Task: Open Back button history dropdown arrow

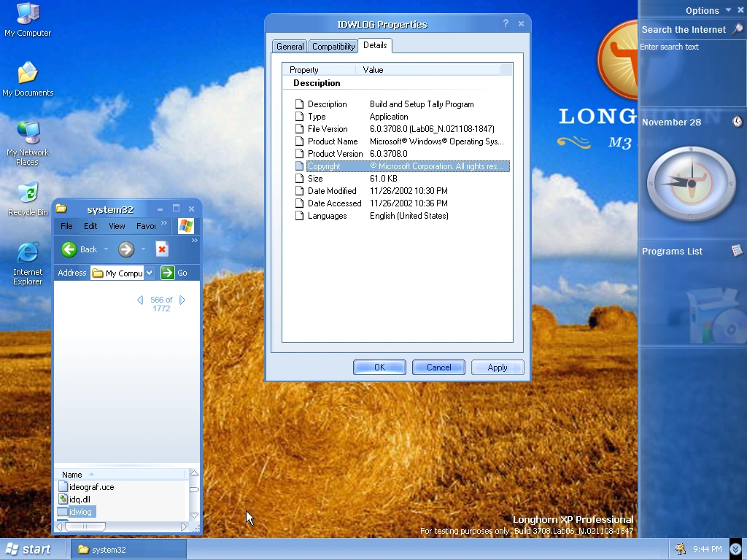Action: pos(106,249)
